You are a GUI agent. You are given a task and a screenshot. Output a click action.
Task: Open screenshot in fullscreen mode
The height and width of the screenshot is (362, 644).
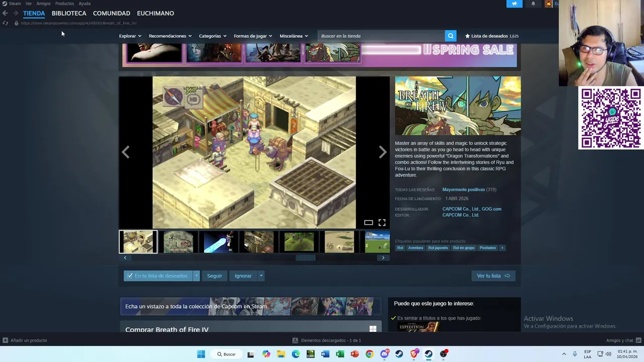(x=382, y=223)
